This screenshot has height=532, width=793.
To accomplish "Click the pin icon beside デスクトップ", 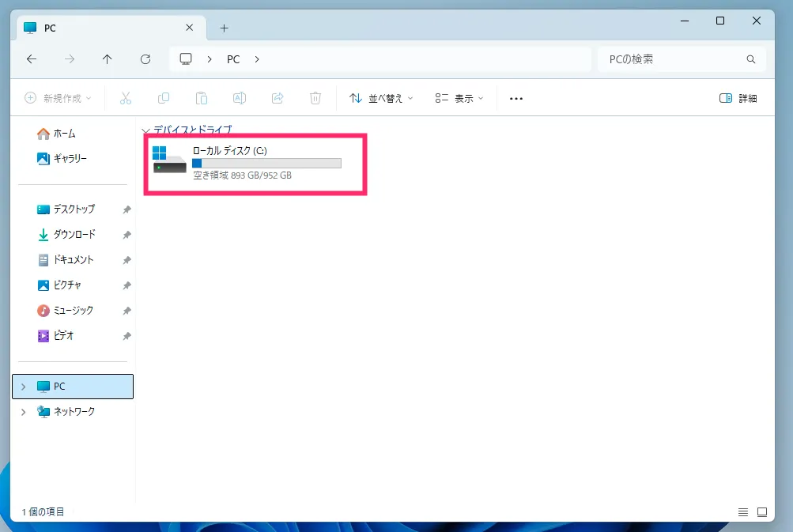I will [127, 209].
